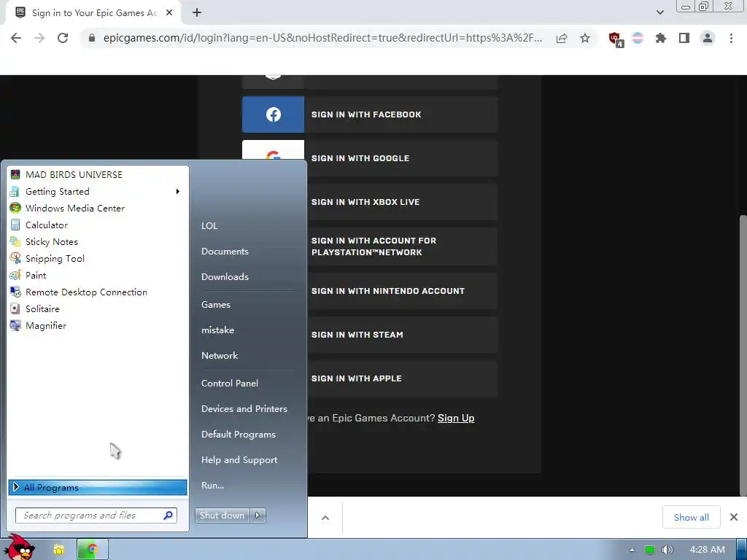Image resolution: width=747 pixels, height=560 pixels.
Task: Open Devices and Printers
Action: click(244, 409)
